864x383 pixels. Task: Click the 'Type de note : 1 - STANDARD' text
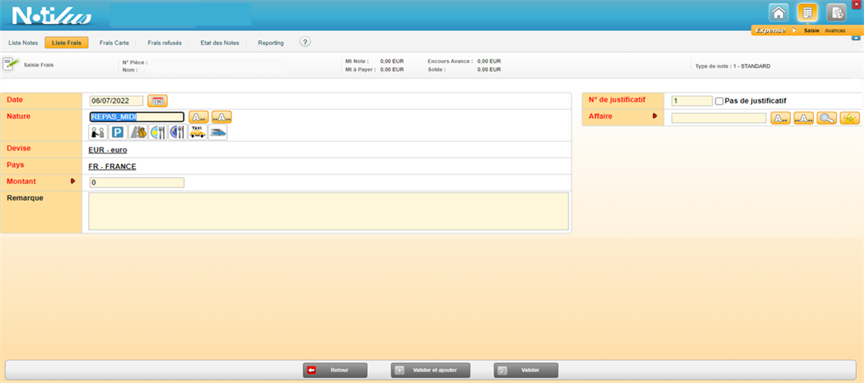point(733,66)
